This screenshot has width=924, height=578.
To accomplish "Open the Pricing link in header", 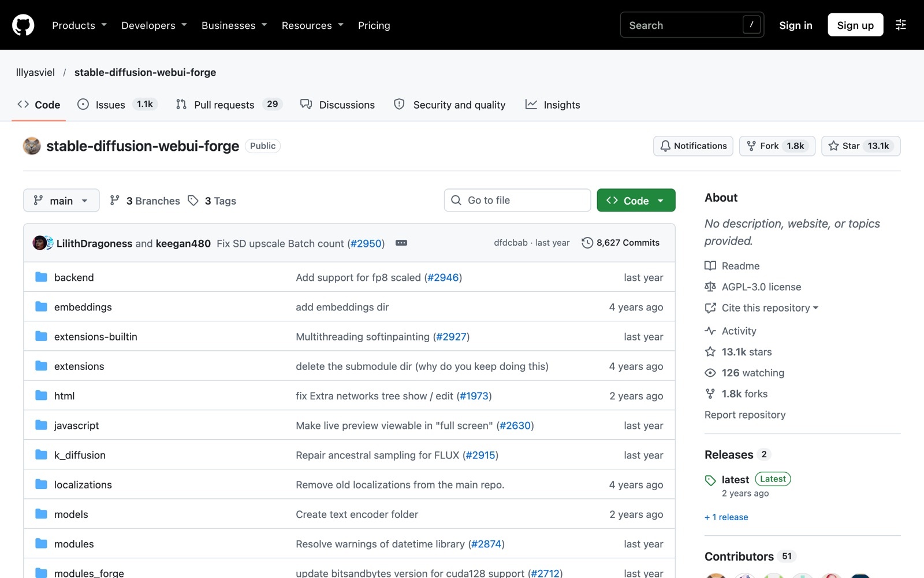I will pyautogui.click(x=374, y=25).
